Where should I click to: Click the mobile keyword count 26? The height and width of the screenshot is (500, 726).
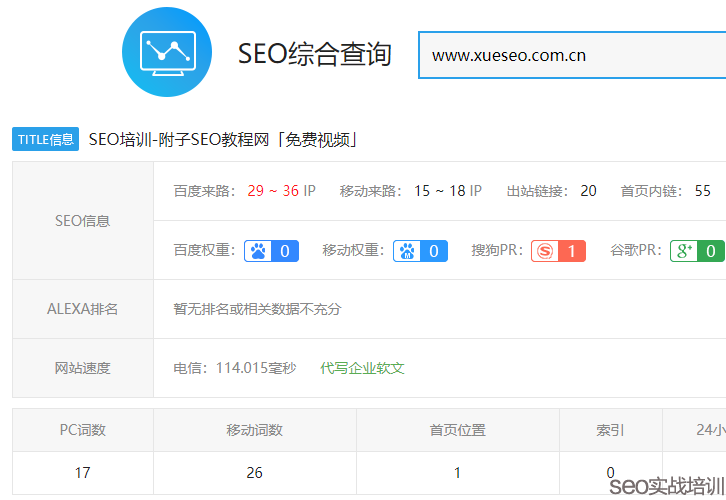click(x=255, y=472)
